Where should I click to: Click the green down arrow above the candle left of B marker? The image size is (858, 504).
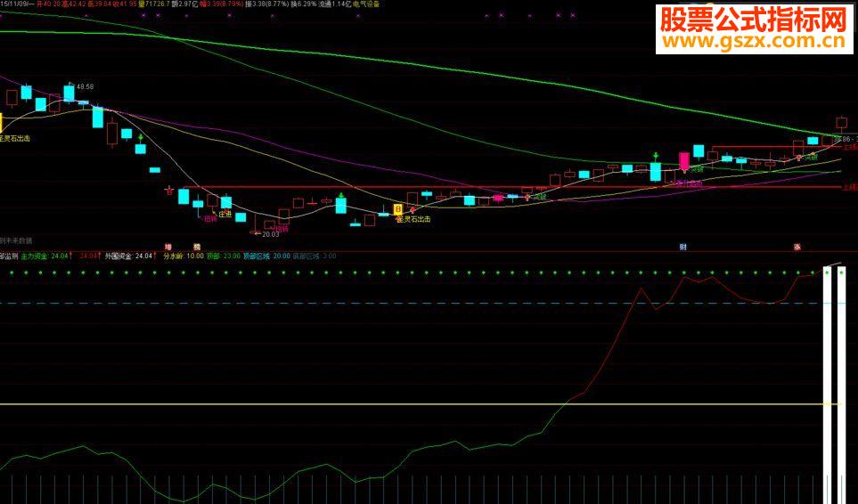click(x=341, y=195)
